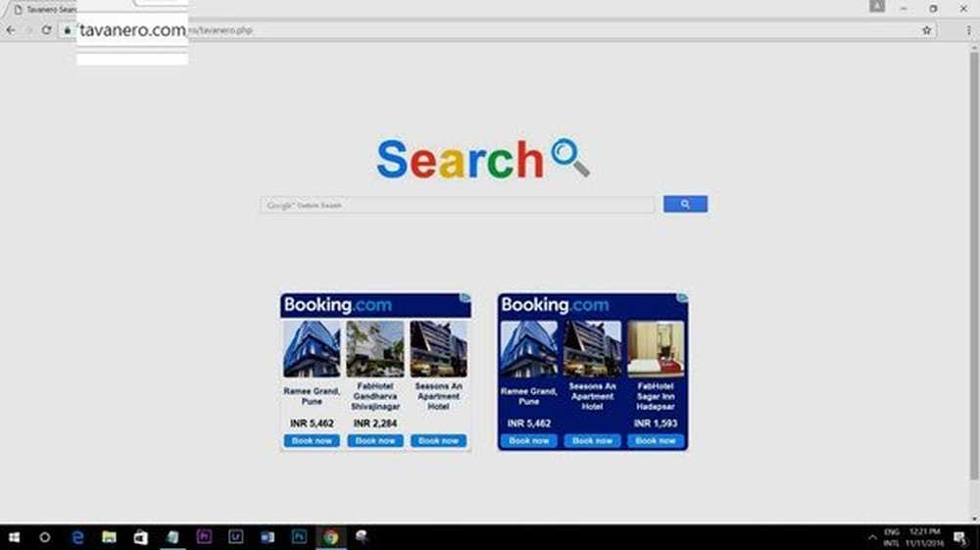Screen dimensions: 980x550
Task: Go back using the browser back arrow
Action: click(11, 30)
